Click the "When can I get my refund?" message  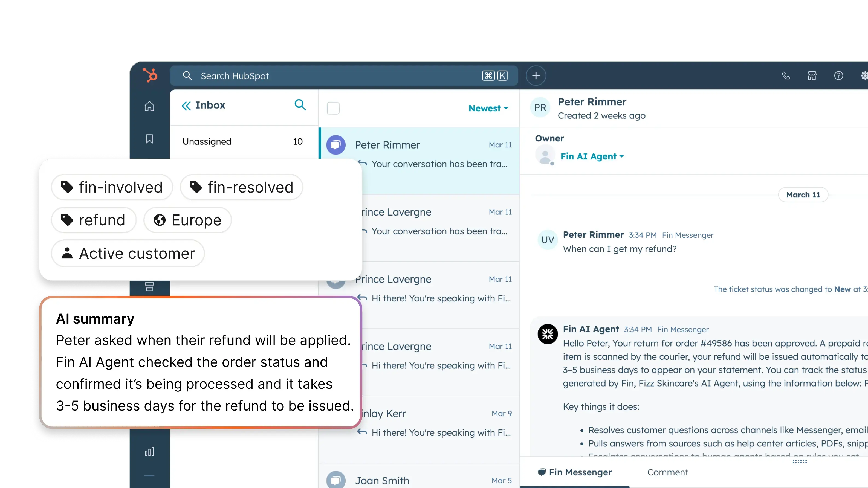pos(620,249)
